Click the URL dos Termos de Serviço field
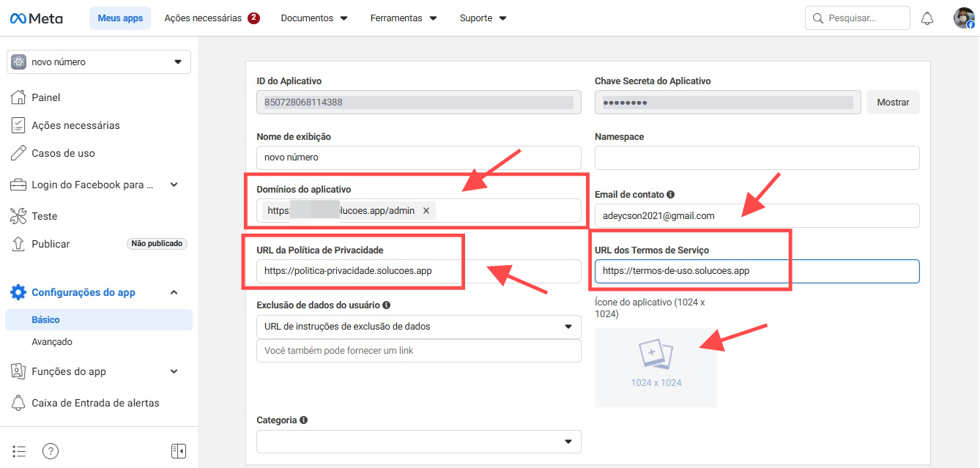Viewport: 980px width, 468px height. pos(757,271)
